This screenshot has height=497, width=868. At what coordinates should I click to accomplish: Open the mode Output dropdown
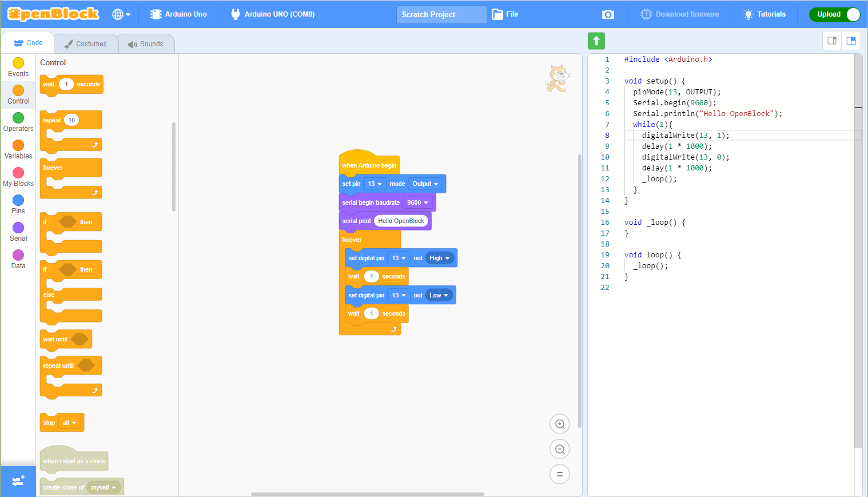coord(425,184)
